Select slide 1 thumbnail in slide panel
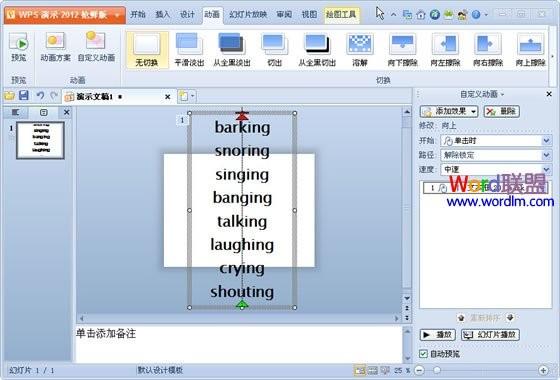 41,140
